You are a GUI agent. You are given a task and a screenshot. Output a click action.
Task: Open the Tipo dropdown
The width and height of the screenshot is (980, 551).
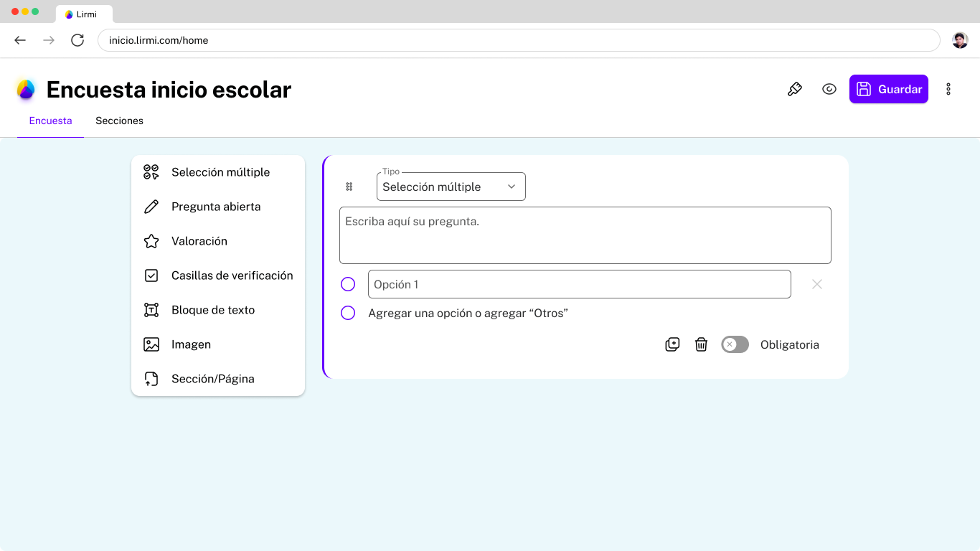pos(451,187)
